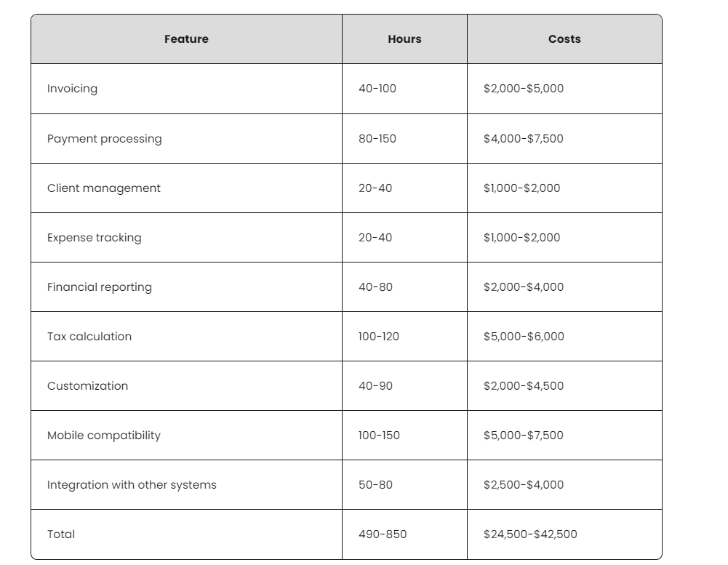Image resolution: width=728 pixels, height=565 pixels.
Task: Click the 490-850 total hours value
Action: click(x=382, y=534)
